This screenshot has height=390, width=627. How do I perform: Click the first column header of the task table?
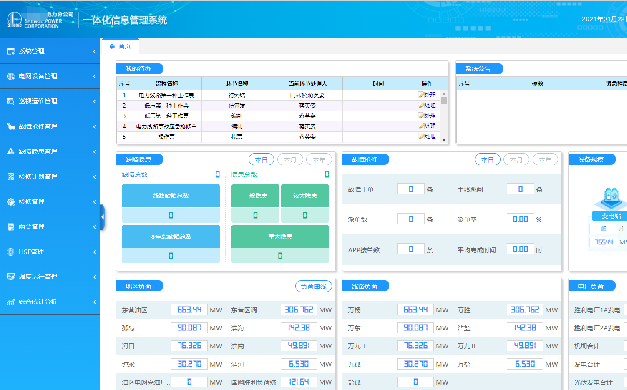click(124, 84)
